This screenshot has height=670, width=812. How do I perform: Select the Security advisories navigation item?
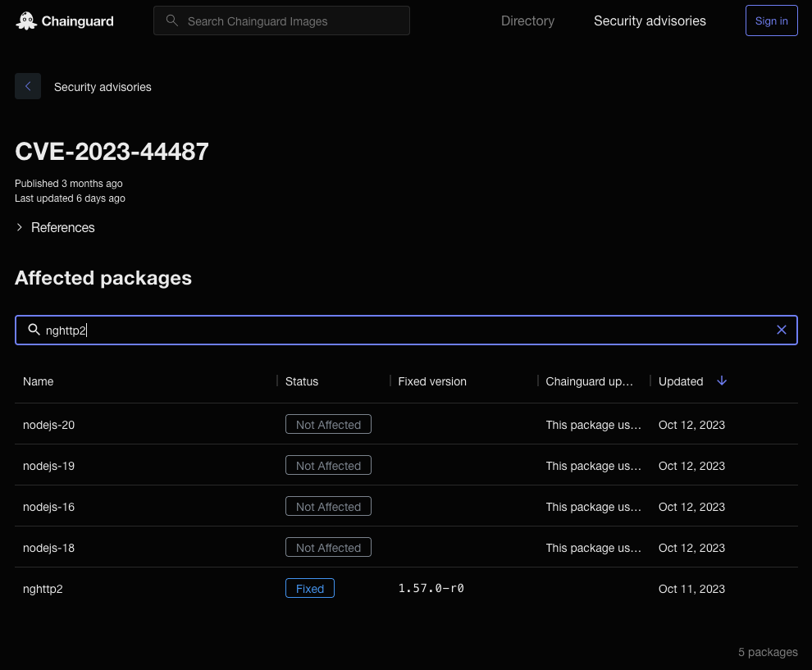tap(650, 21)
